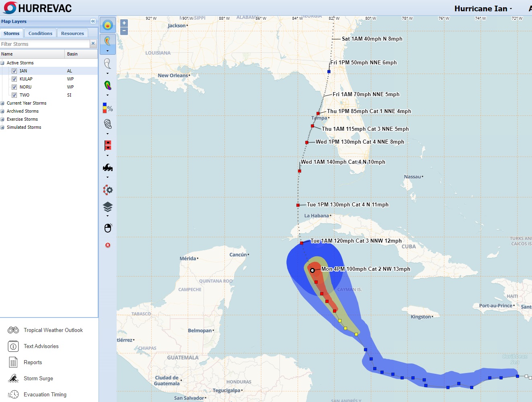Image resolution: width=532 pixels, height=402 pixels.
Task: Open Evacuation Timing
Action: click(x=45, y=394)
